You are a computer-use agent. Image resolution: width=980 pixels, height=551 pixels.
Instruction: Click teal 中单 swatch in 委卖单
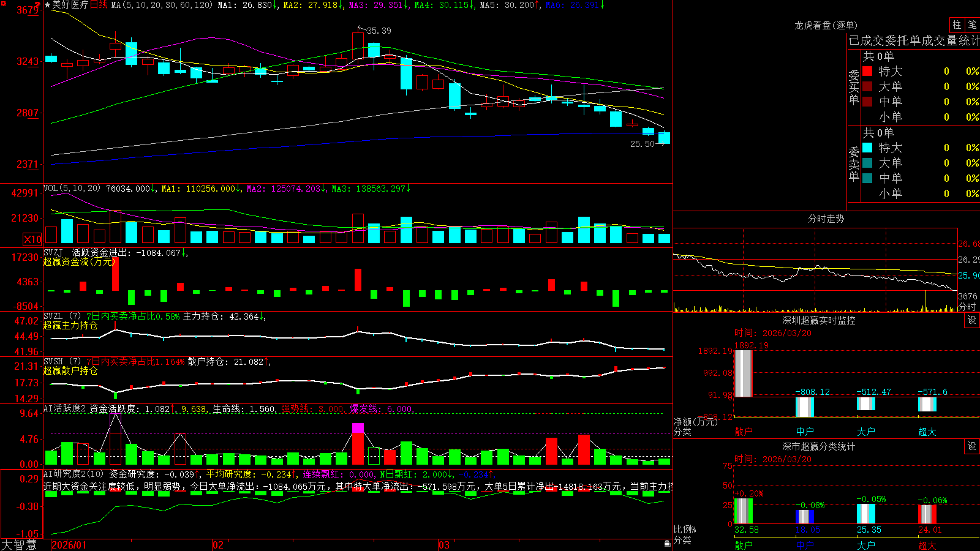pos(867,178)
